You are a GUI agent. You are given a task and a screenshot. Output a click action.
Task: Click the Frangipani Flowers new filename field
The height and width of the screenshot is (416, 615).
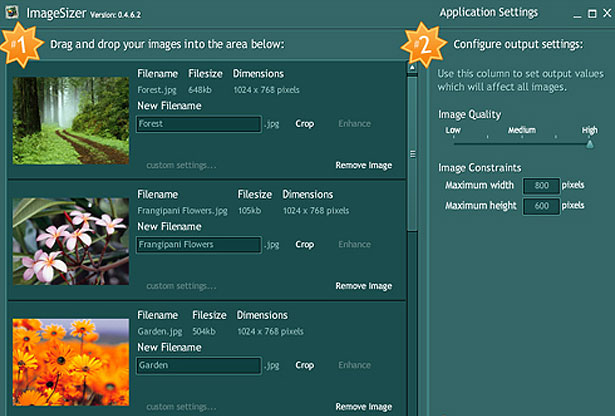[198, 245]
